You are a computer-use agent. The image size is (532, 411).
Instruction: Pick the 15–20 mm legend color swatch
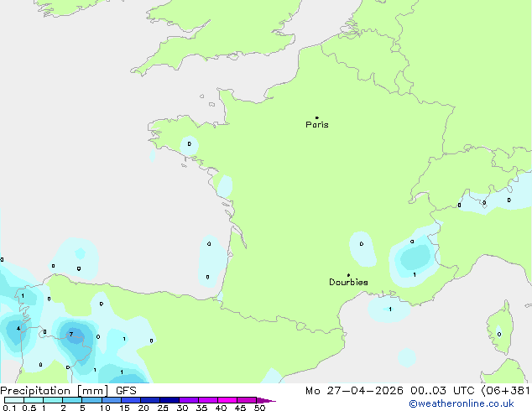click(131, 400)
